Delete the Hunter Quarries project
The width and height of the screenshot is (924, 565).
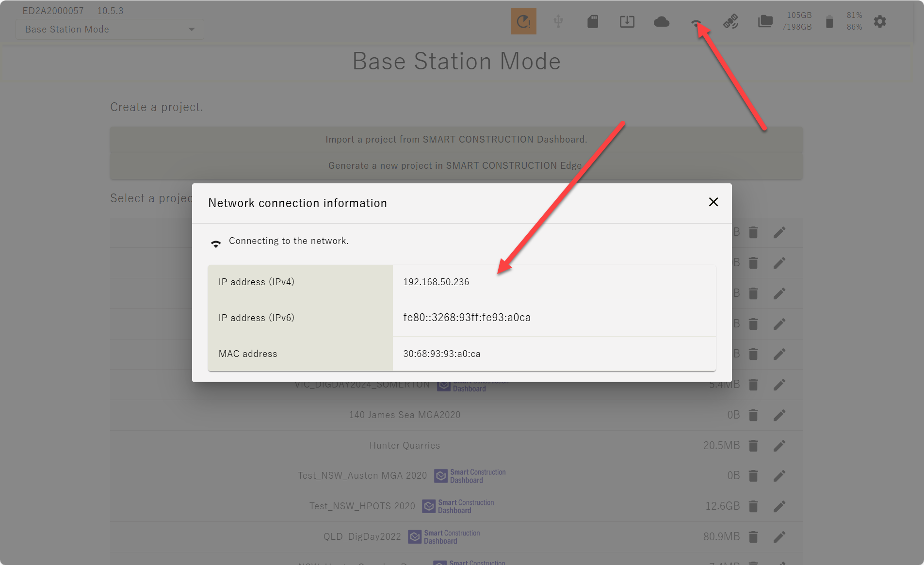(x=753, y=446)
